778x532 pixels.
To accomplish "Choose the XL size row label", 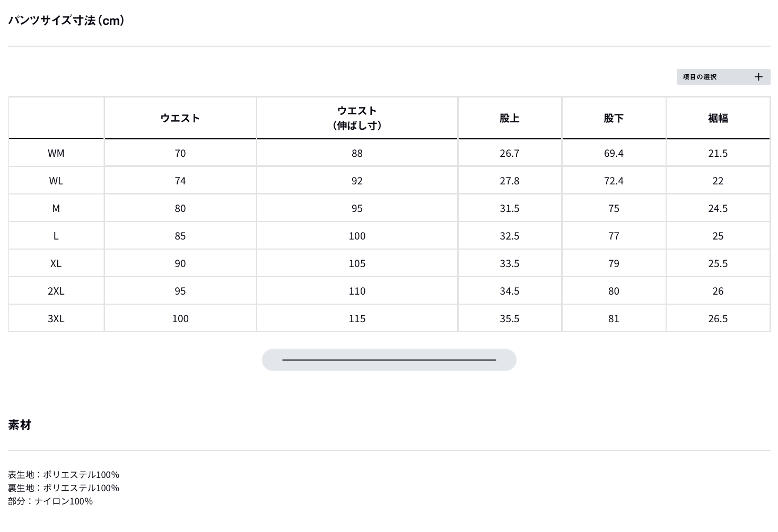I will click(x=56, y=263).
